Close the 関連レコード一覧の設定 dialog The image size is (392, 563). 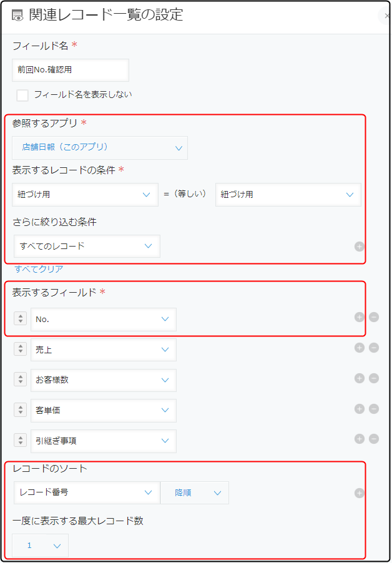pos(386,16)
